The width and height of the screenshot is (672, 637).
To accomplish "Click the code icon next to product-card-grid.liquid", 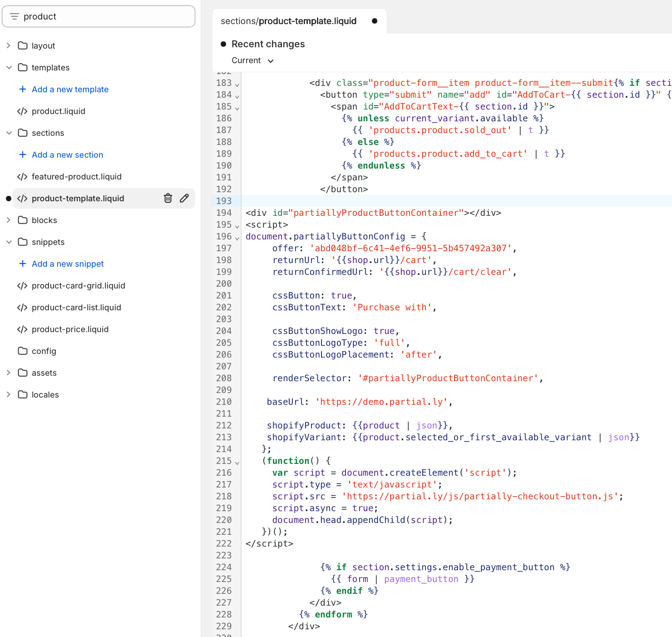I will [x=22, y=285].
